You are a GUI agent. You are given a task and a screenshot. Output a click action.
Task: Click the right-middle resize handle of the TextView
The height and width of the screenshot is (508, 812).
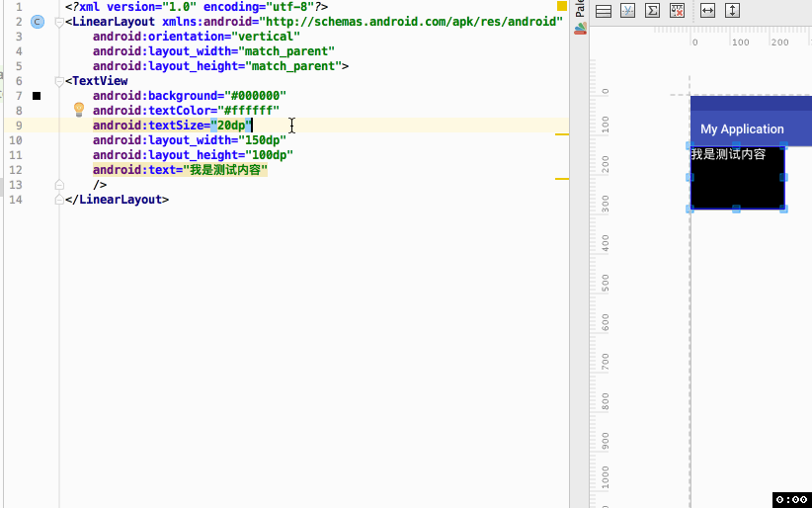784,177
